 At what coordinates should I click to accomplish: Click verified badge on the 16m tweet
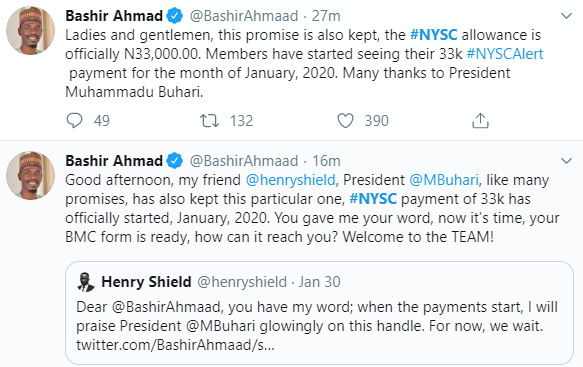pos(174,161)
